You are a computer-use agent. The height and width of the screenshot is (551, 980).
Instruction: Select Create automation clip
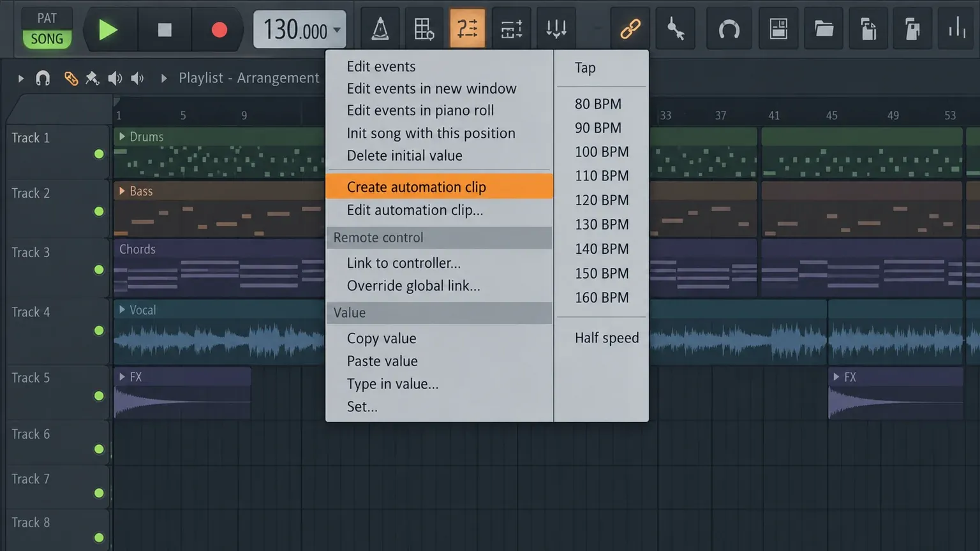click(x=439, y=187)
